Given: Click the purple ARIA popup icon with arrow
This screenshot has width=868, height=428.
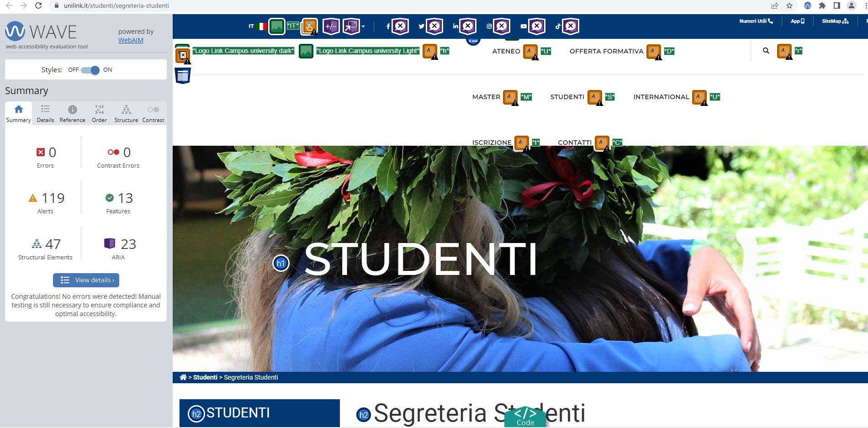Looking at the screenshot, I should pos(352,26).
